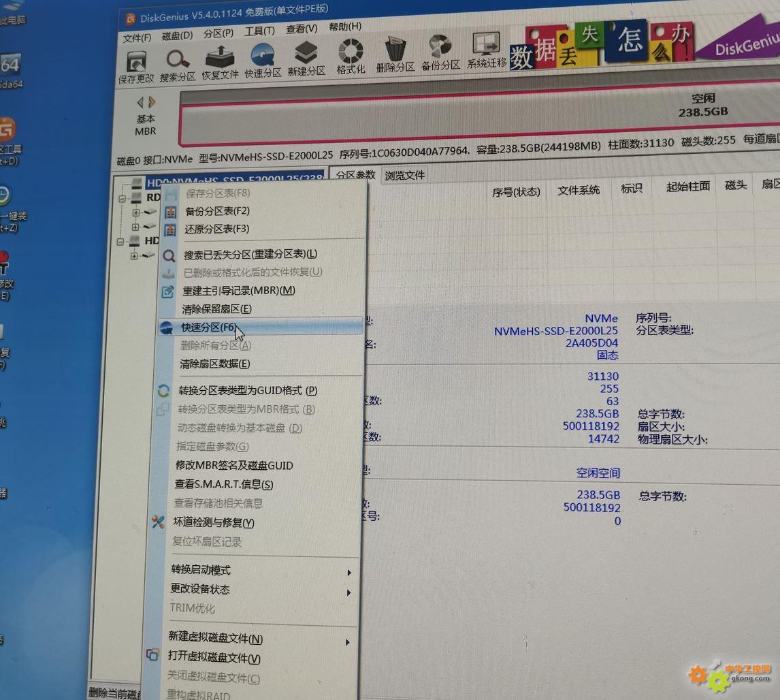Choose 清除保留扇区(E) entry
The height and width of the screenshot is (700, 780).
216,309
